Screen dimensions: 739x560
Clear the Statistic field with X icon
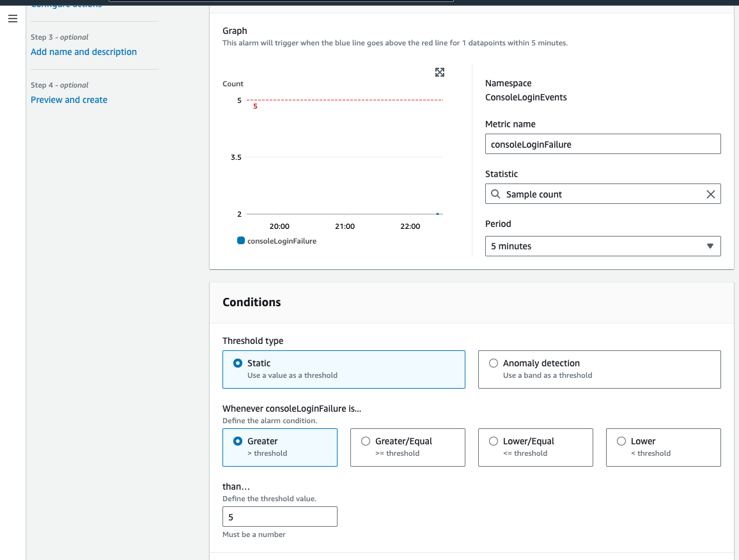click(x=710, y=194)
